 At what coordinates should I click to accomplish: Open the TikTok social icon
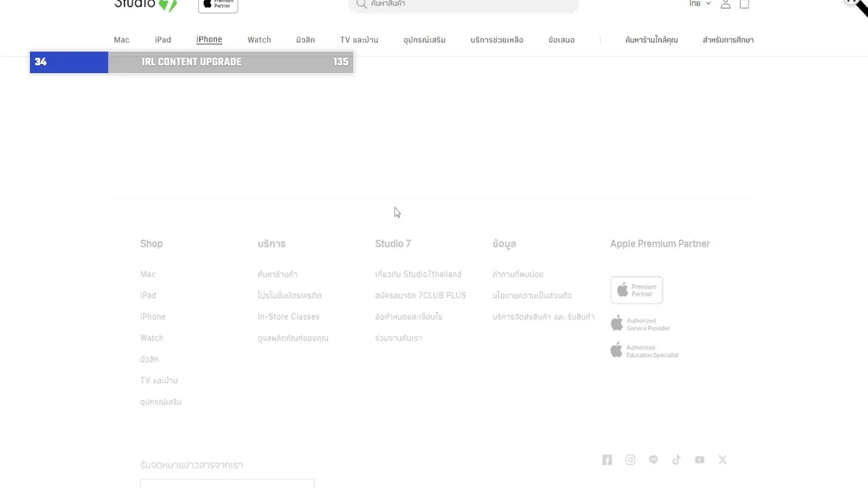coord(676,460)
